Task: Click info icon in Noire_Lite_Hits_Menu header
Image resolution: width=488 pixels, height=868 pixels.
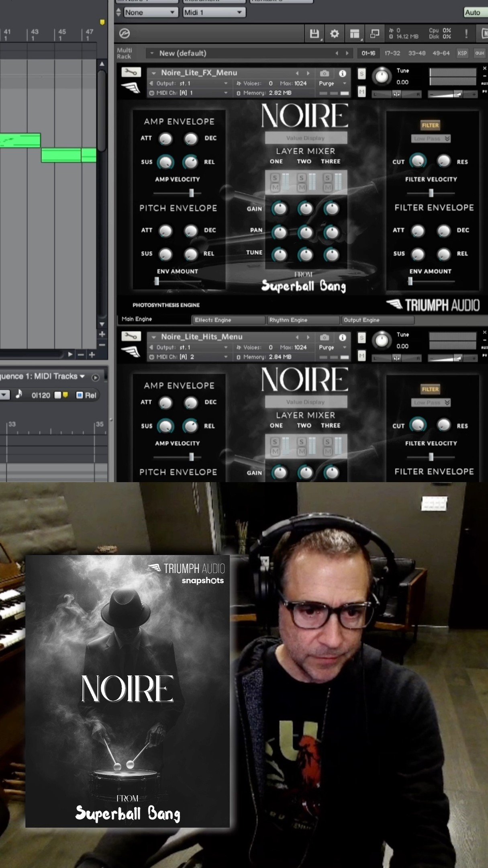Action: pos(343,337)
